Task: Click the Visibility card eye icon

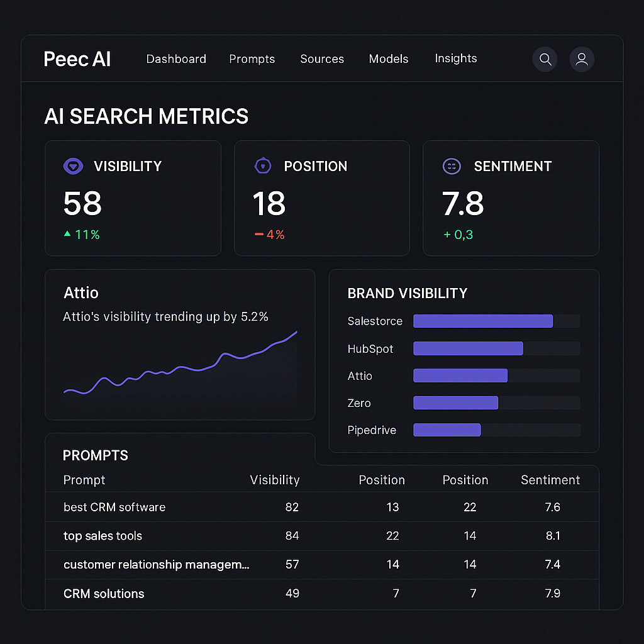Action: tap(74, 166)
